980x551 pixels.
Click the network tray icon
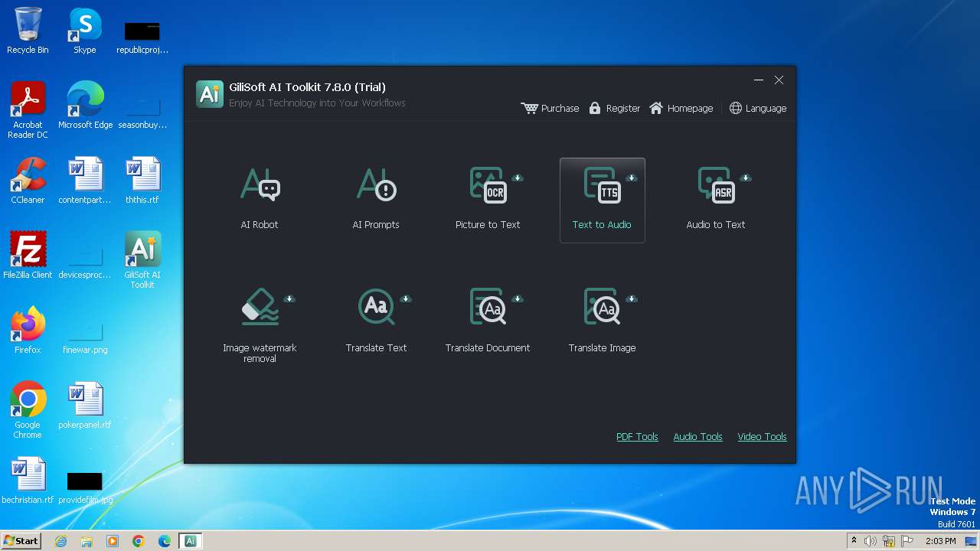(889, 541)
